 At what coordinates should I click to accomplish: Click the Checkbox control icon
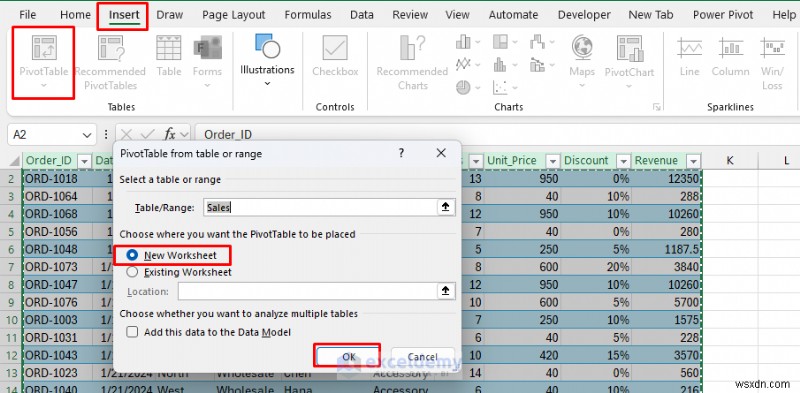click(335, 48)
